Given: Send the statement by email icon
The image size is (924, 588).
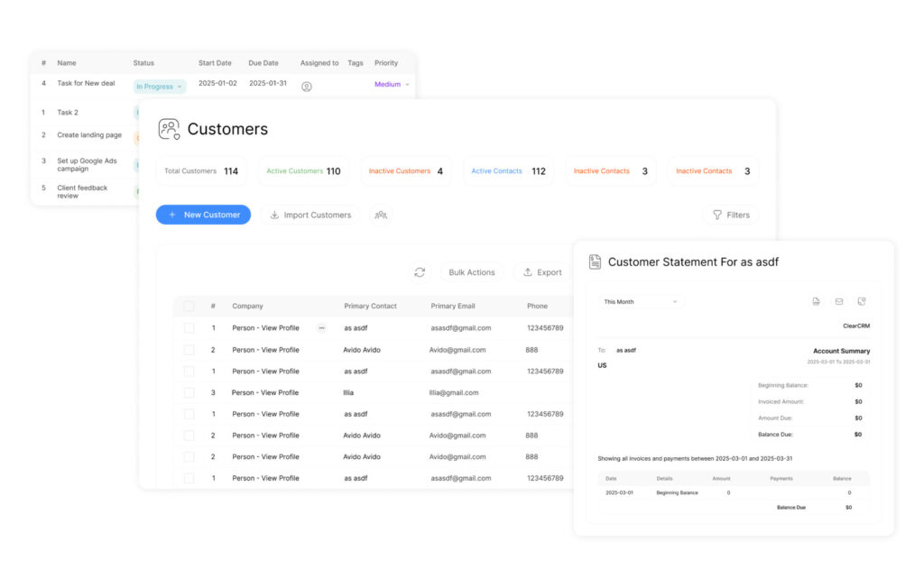Looking at the screenshot, I should 838,301.
